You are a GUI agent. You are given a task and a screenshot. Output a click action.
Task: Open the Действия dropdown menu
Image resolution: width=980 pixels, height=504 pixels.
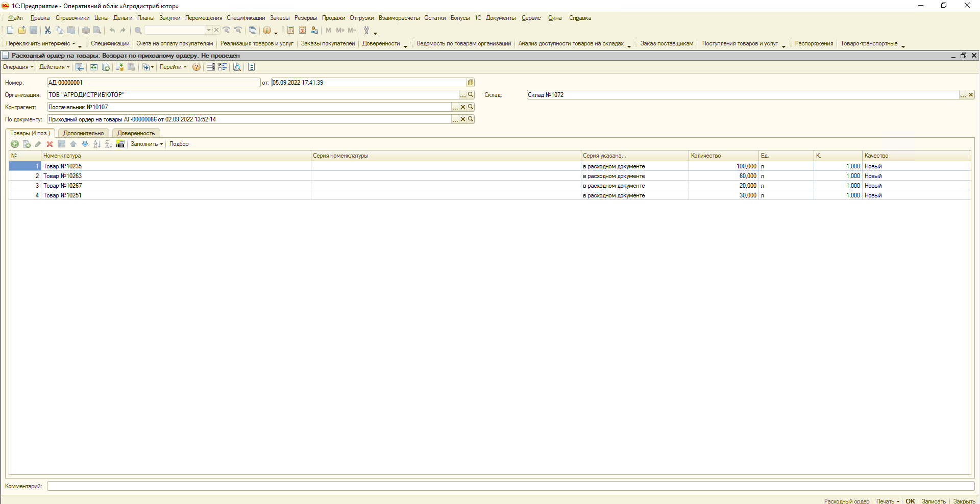pos(54,67)
